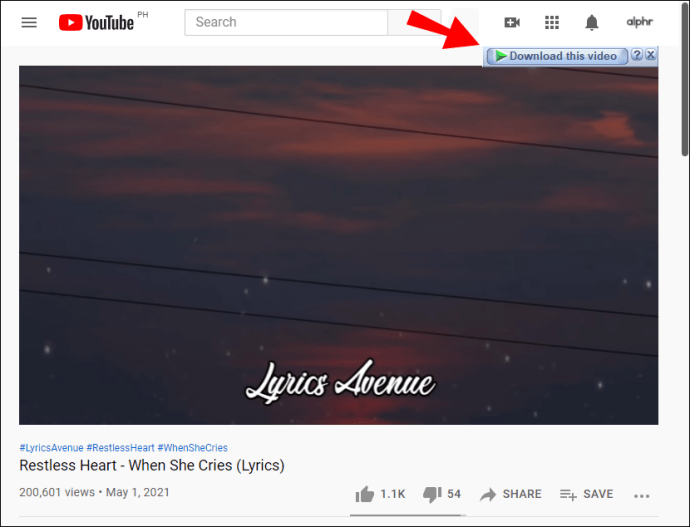Save the video to a playlist
The width and height of the screenshot is (690, 527).
point(586,494)
